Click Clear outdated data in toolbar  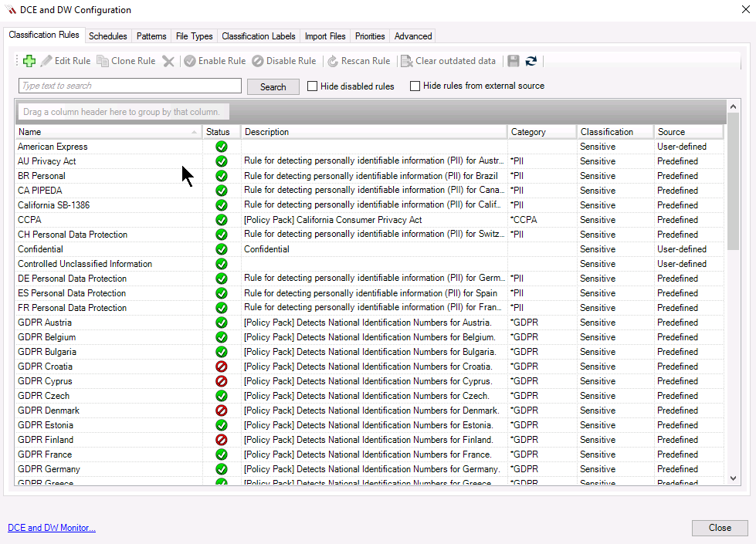click(x=448, y=61)
